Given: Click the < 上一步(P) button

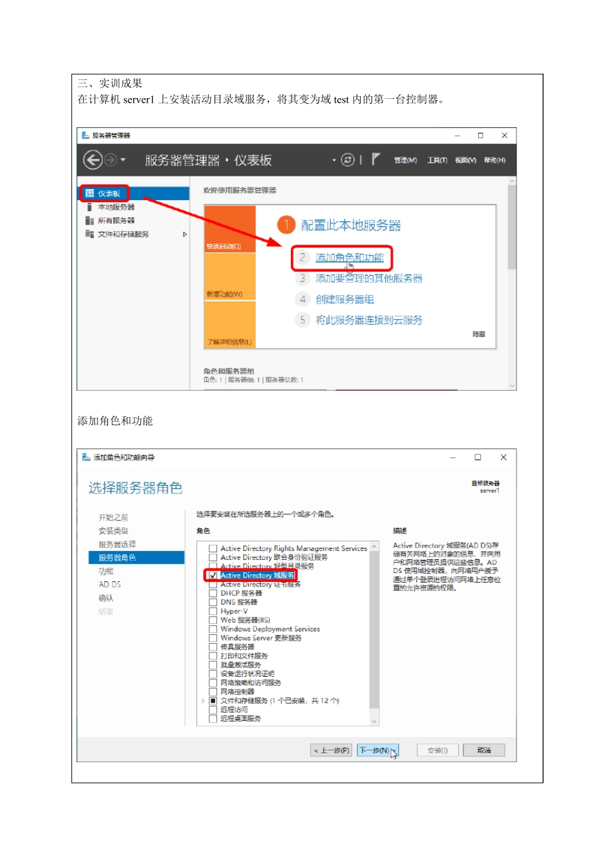Looking at the screenshot, I should pyautogui.click(x=332, y=750).
